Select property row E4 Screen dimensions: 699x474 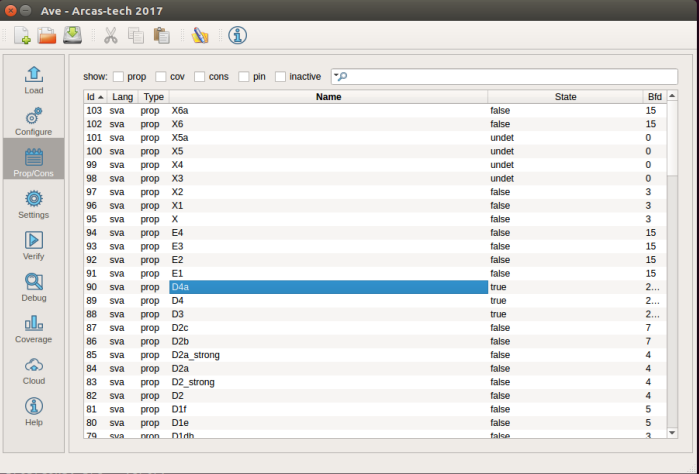[x=375, y=233]
